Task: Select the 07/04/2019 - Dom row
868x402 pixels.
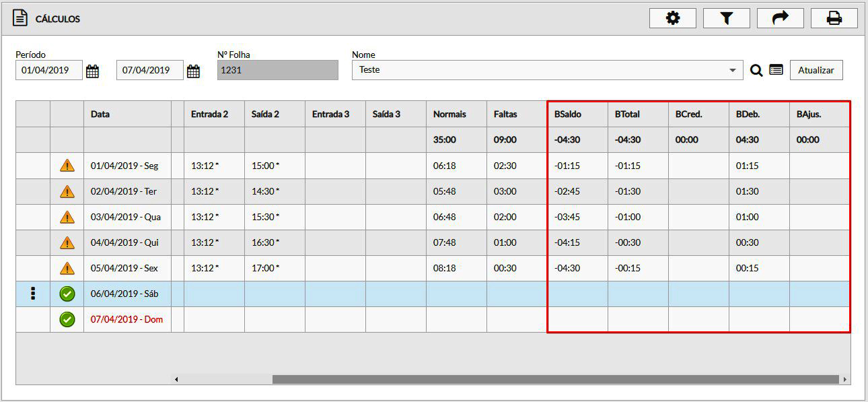Action: [x=126, y=319]
